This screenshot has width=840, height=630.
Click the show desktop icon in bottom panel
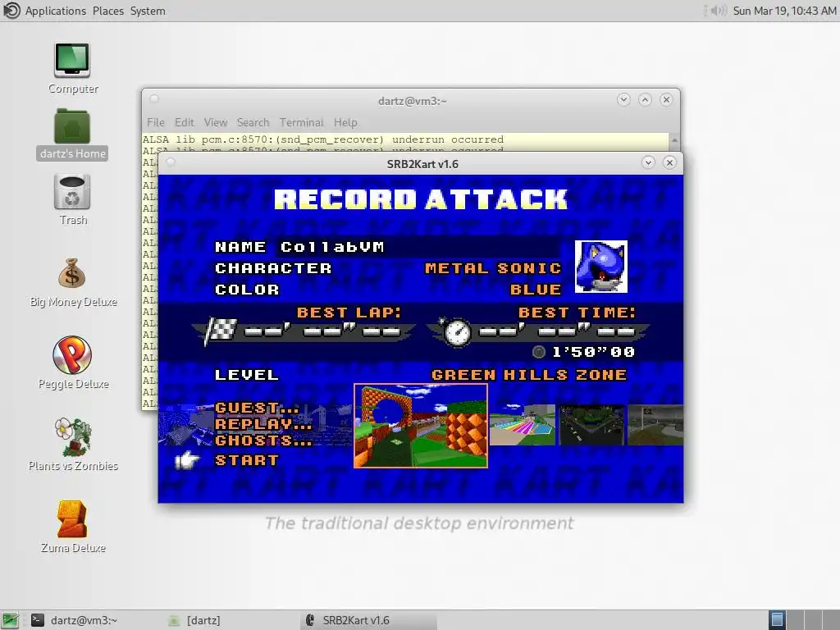click(x=10, y=620)
